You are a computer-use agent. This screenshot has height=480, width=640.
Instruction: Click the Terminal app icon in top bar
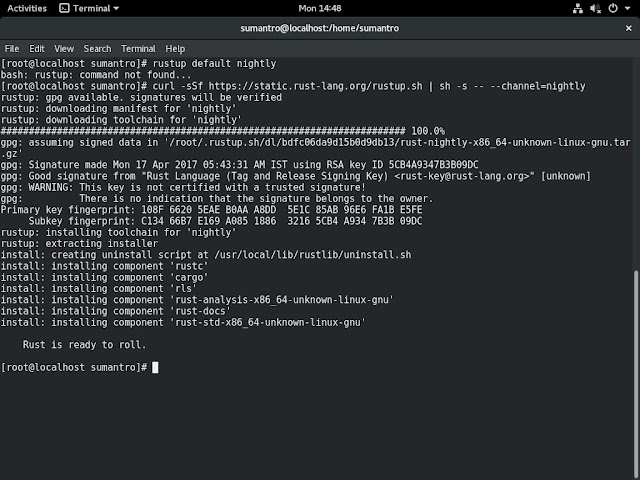[x=65, y=8]
